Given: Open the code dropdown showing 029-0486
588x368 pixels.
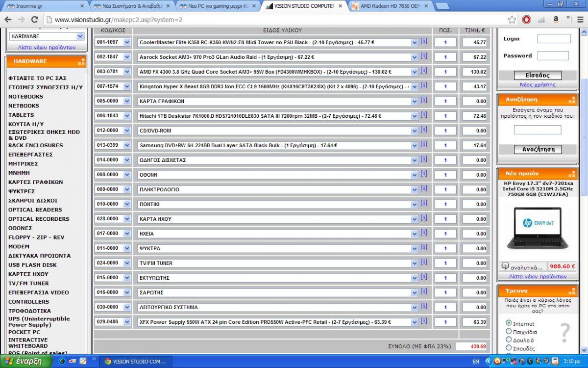Looking at the screenshot, I should pyautogui.click(x=113, y=322).
